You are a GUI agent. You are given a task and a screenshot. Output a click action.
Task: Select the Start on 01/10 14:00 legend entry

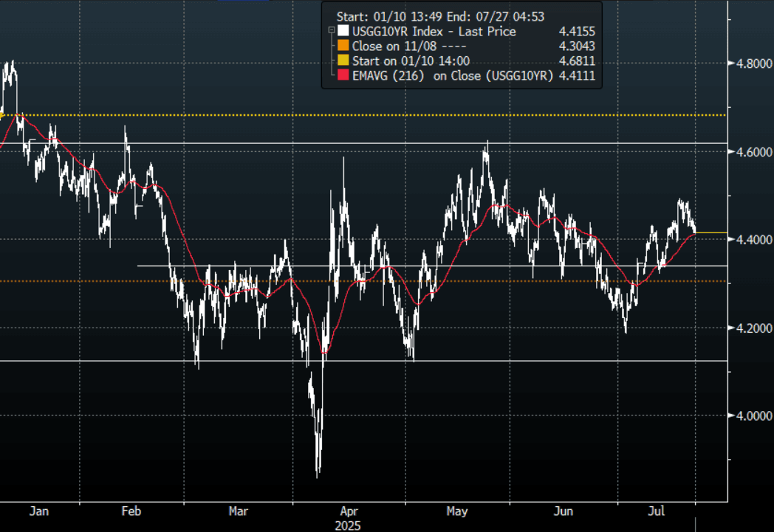421,61
